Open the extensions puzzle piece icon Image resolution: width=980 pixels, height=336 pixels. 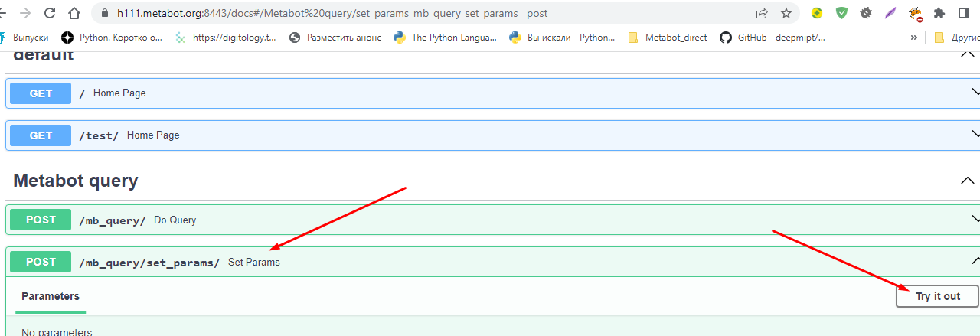coord(939,13)
